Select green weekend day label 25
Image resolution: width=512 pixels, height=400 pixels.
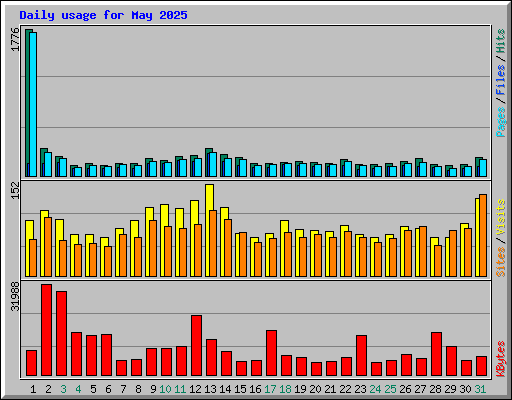coord(390,389)
